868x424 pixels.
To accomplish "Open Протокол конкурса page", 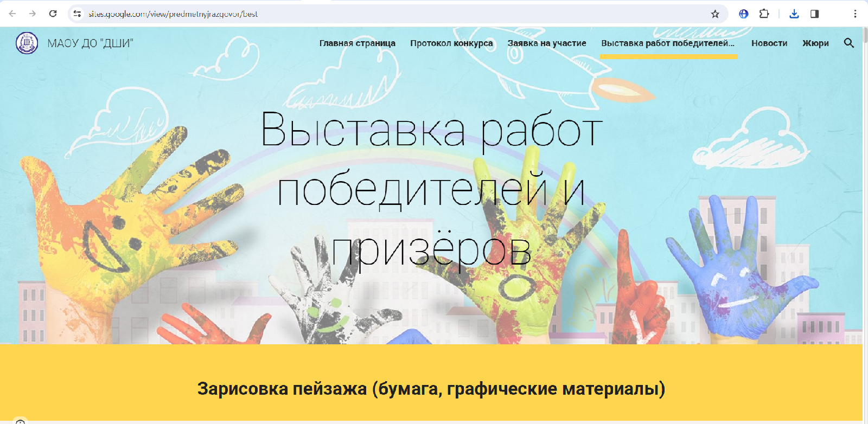I will click(x=451, y=43).
